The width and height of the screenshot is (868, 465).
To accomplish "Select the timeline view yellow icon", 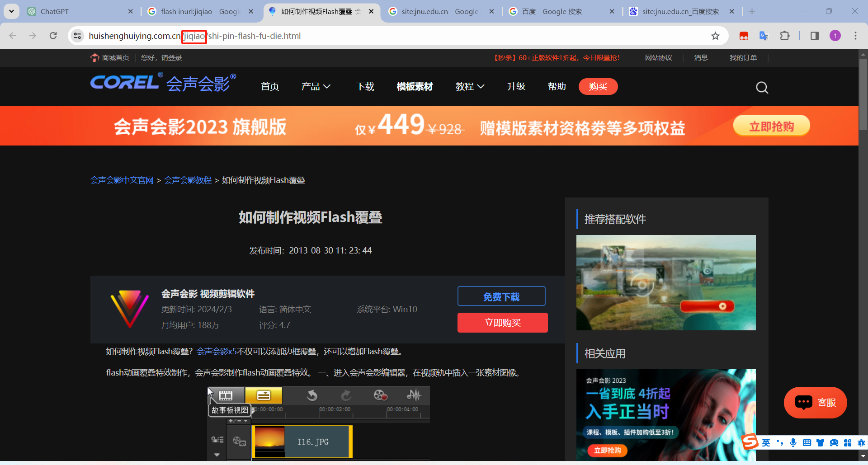I will click(x=264, y=395).
